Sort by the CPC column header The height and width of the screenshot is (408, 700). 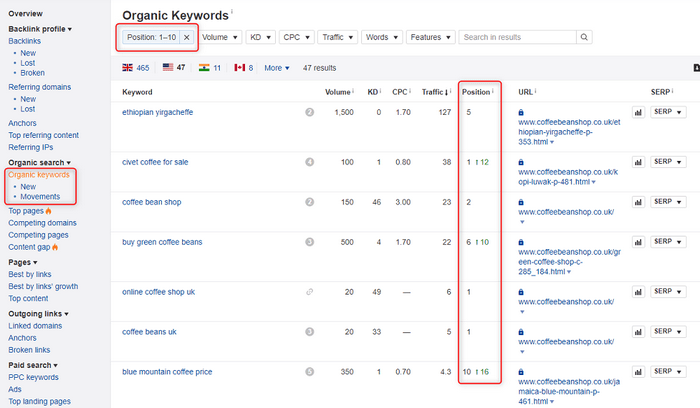click(x=400, y=92)
